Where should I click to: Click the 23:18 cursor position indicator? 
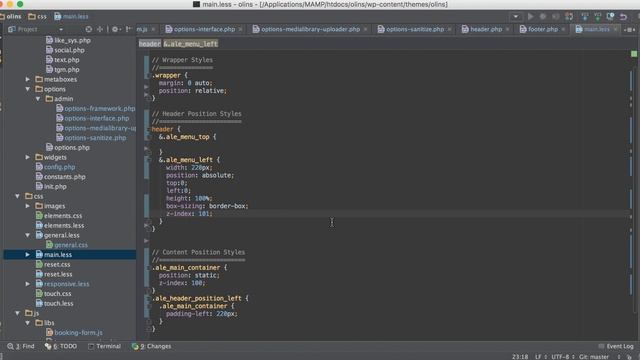click(520, 357)
